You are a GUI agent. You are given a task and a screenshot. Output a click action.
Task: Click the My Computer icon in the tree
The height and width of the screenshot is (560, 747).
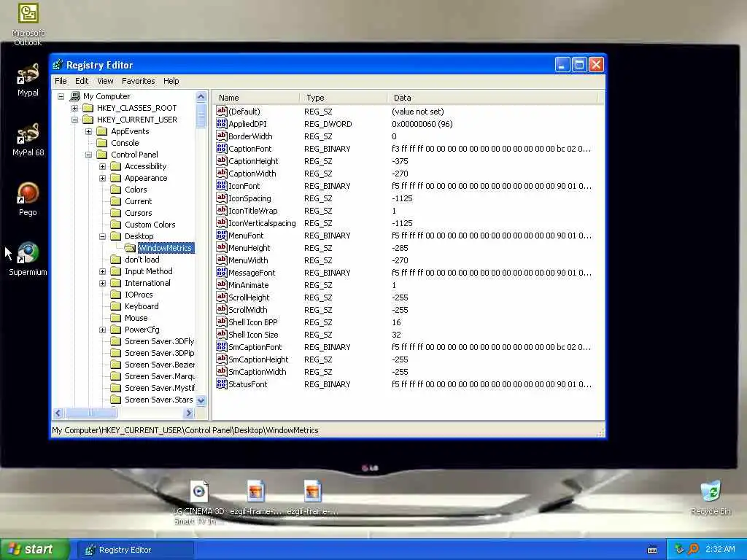pos(75,96)
